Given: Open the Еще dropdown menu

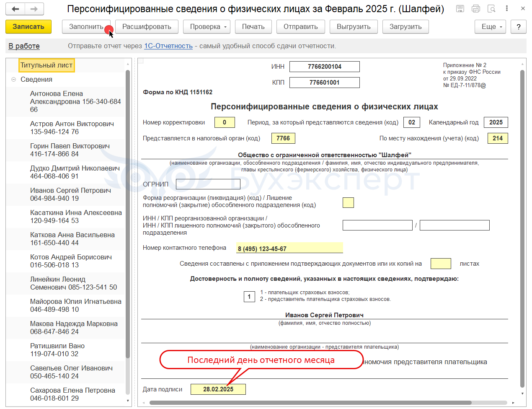Looking at the screenshot, I should point(490,26).
